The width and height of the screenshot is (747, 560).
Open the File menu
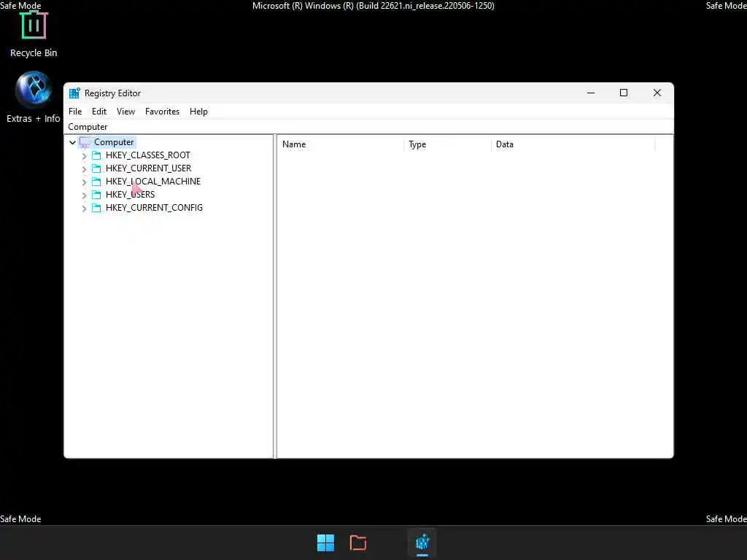coord(75,112)
